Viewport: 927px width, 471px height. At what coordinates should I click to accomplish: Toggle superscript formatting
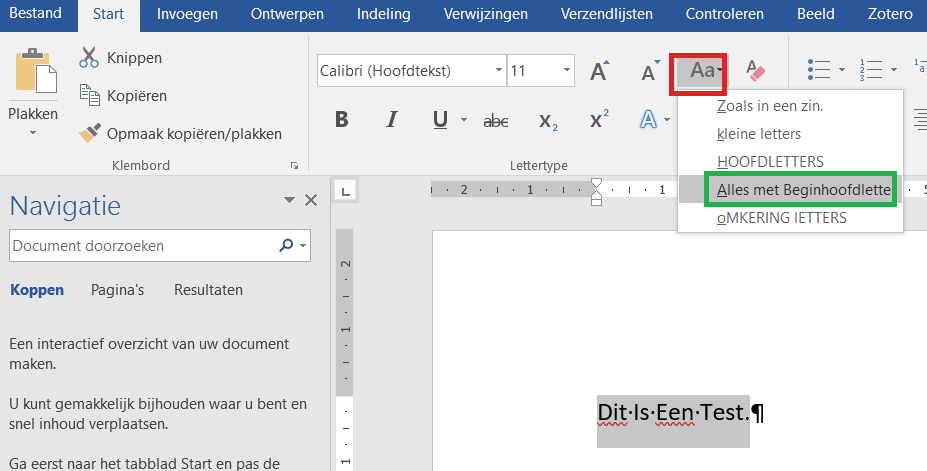[x=599, y=120]
